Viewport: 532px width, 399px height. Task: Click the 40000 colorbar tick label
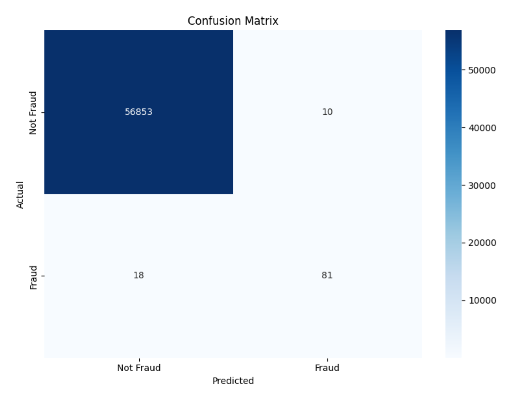point(482,128)
